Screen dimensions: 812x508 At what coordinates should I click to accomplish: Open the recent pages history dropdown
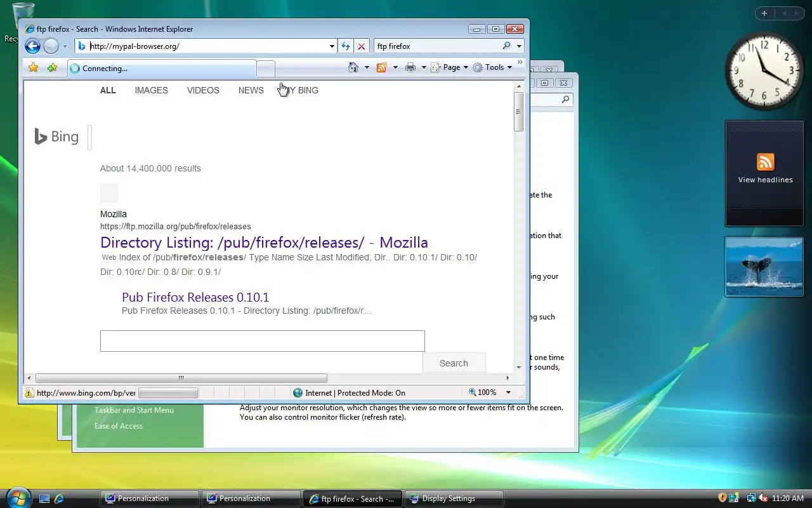(65, 46)
